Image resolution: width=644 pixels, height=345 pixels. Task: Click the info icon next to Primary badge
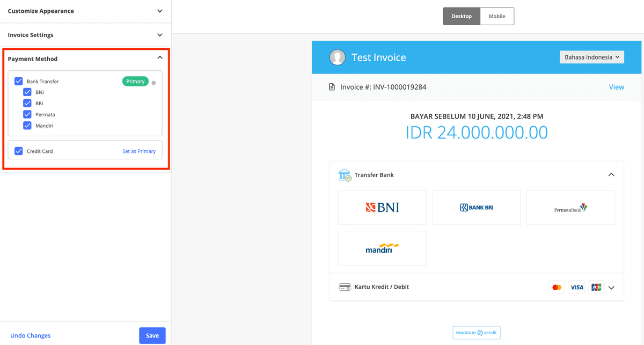pos(153,83)
